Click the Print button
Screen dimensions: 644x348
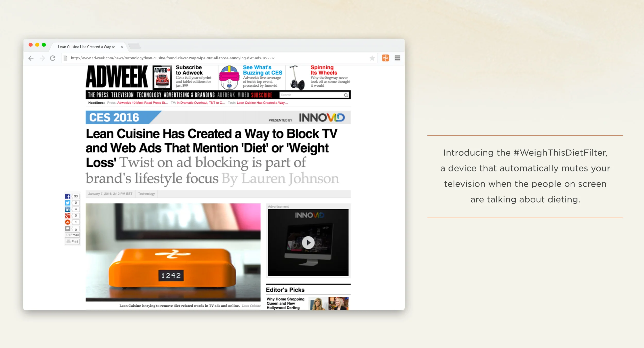[72, 242]
